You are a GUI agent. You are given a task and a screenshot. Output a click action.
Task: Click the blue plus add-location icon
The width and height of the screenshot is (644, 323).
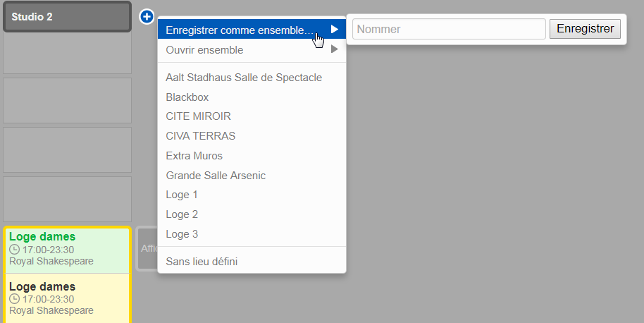pyautogui.click(x=147, y=16)
